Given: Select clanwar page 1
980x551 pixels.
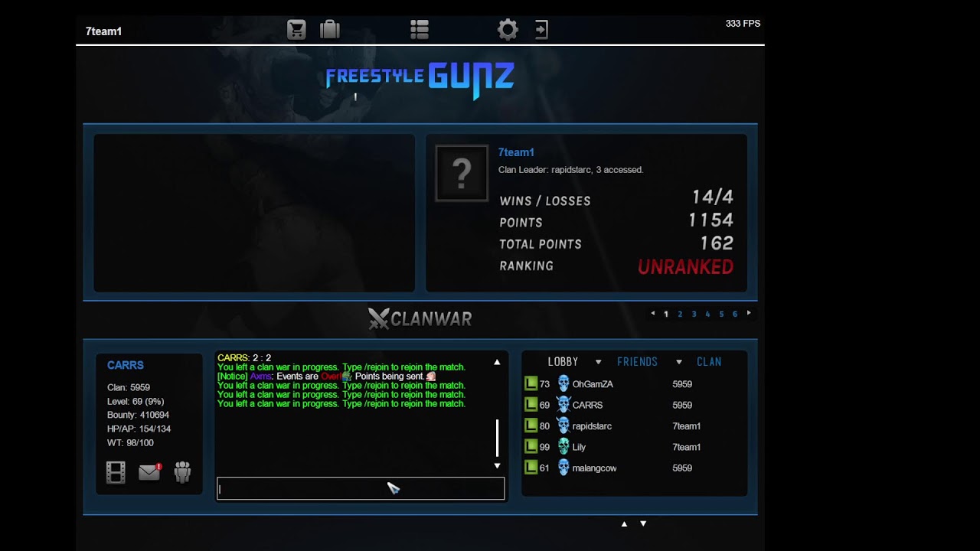Looking at the screenshot, I should pyautogui.click(x=666, y=314).
